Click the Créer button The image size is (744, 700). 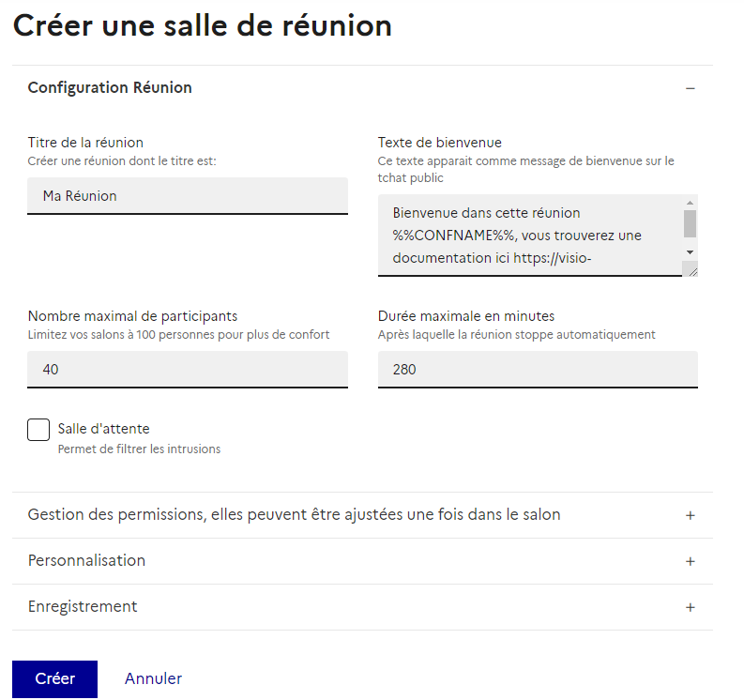[54, 678]
